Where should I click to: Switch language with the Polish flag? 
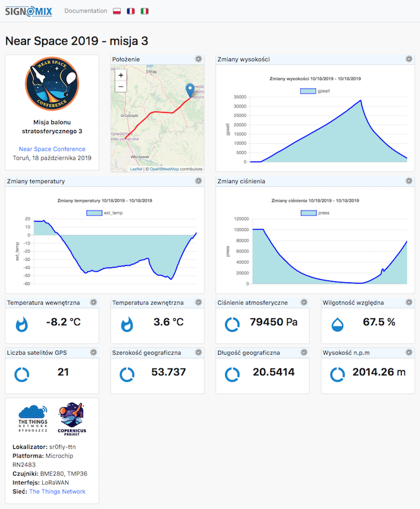(x=117, y=11)
